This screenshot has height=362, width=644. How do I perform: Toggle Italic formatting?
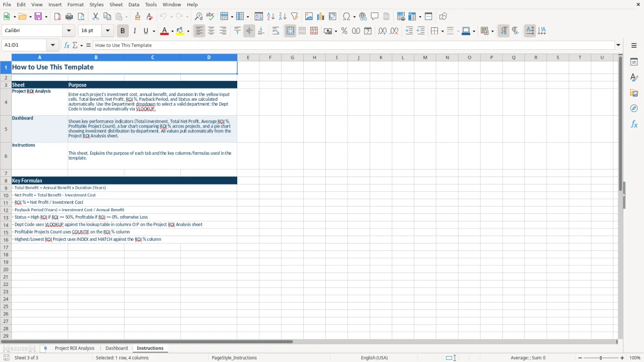[x=134, y=31]
